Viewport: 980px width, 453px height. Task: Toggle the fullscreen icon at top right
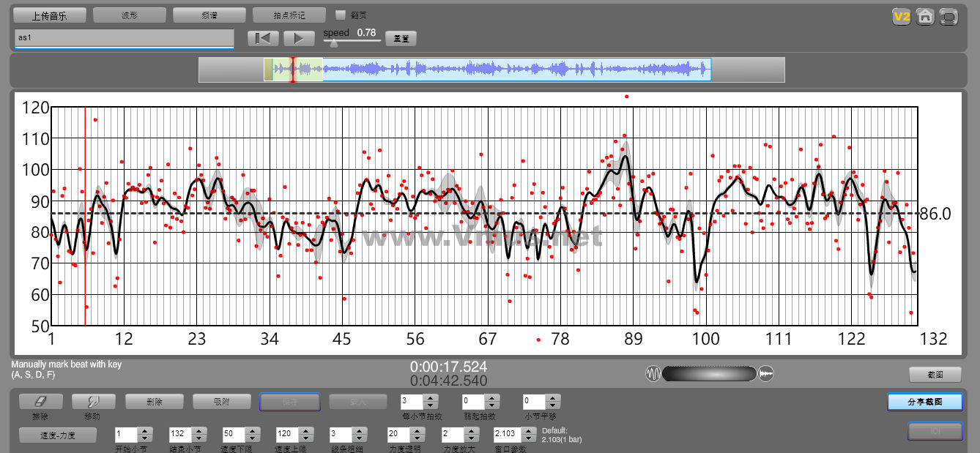click(x=949, y=17)
